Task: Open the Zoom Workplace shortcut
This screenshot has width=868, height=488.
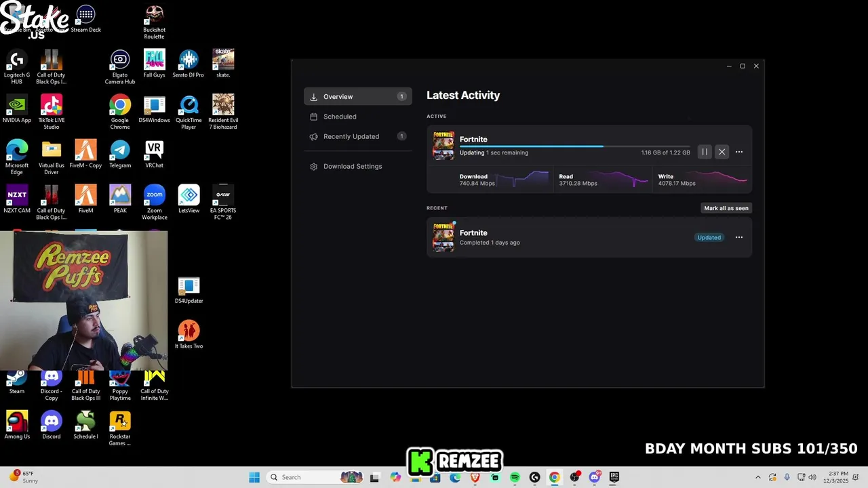Action: pos(154,203)
